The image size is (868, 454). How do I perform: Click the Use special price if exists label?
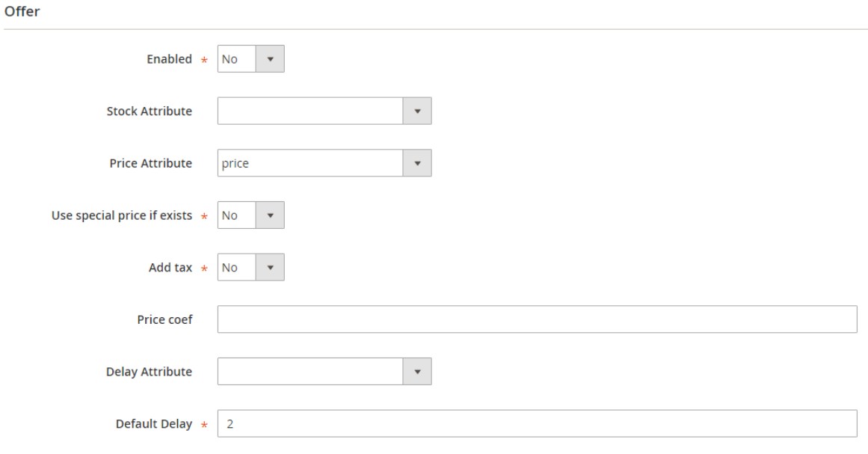coord(123,216)
